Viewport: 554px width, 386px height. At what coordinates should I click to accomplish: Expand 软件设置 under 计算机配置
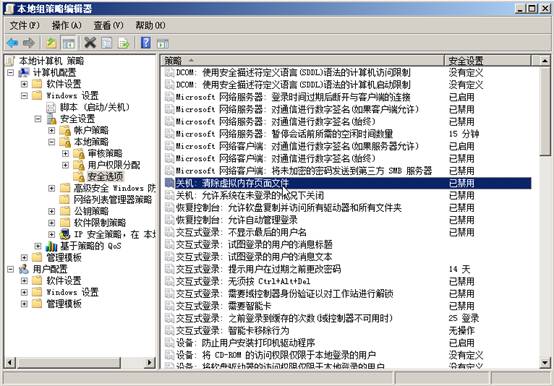click(x=24, y=84)
